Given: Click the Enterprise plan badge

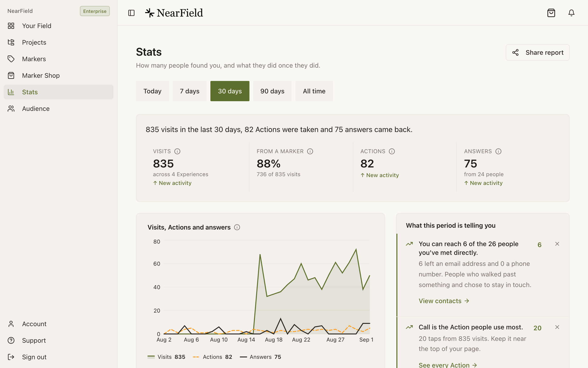Looking at the screenshot, I should (x=95, y=11).
